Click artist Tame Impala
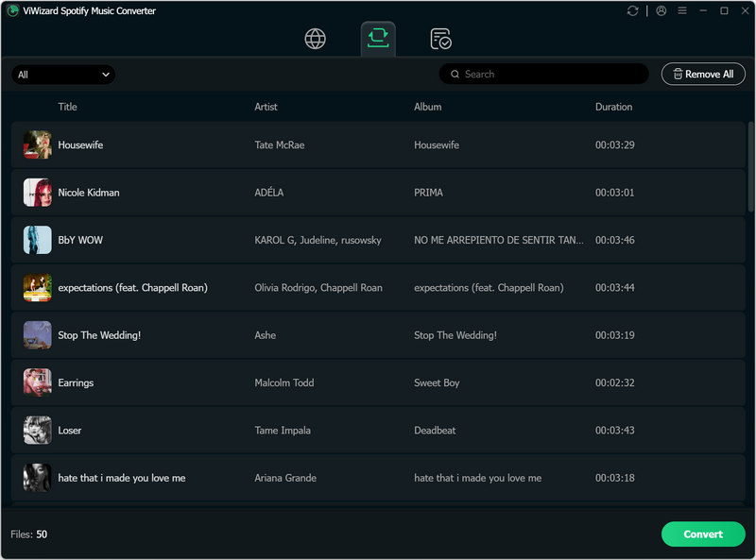 (x=283, y=431)
